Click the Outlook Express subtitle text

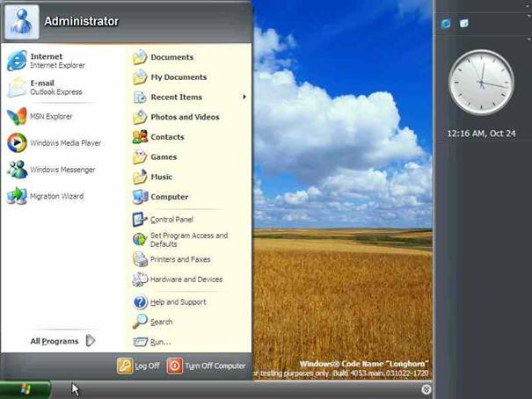coord(56,92)
